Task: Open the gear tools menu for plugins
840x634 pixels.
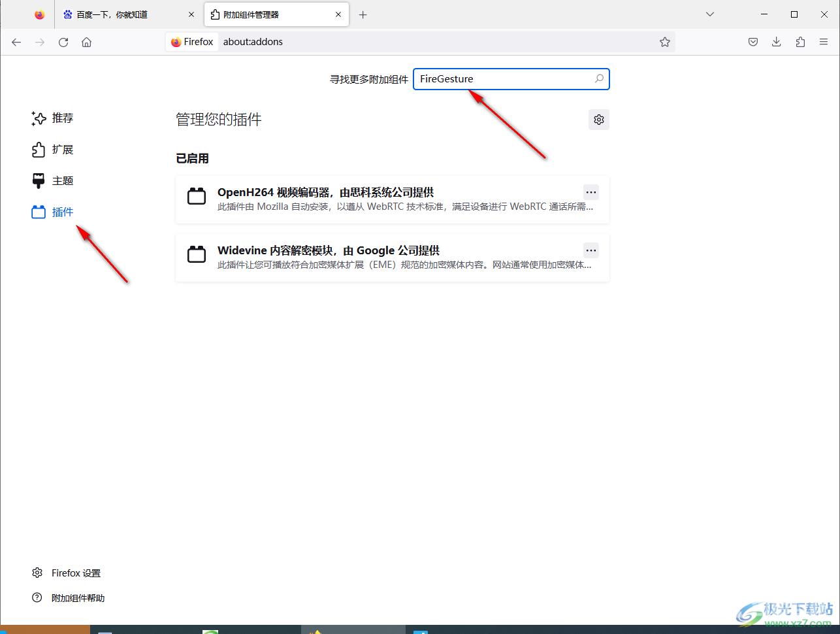Action: click(x=599, y=120)
